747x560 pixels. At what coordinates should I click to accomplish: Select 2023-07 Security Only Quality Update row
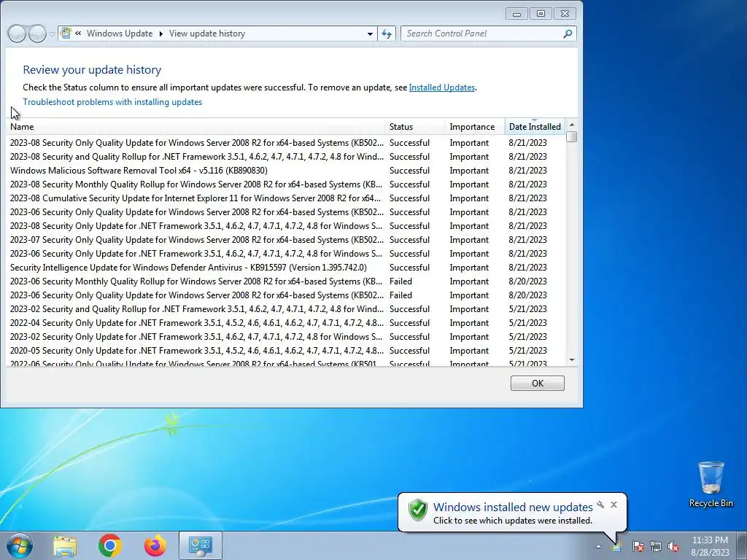point(286,239)
